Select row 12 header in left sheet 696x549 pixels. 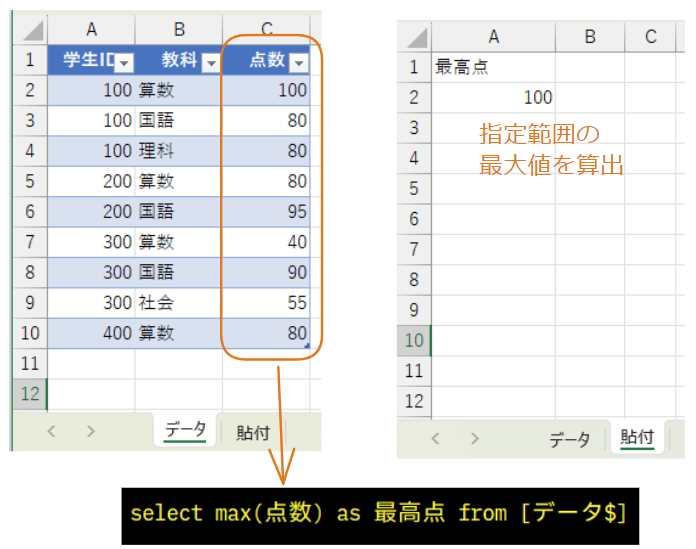[x=30, y=394]
